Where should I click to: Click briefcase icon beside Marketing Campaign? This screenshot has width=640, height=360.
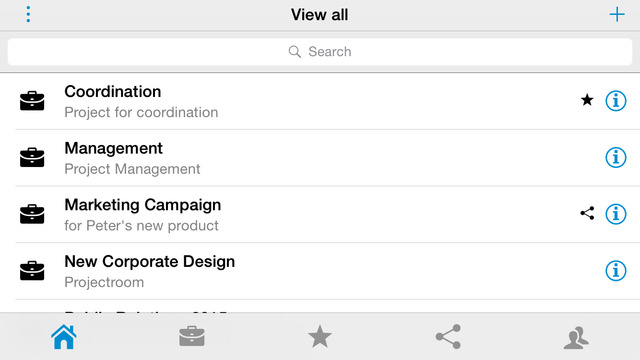pyautogui.click(x=32, y=214)
